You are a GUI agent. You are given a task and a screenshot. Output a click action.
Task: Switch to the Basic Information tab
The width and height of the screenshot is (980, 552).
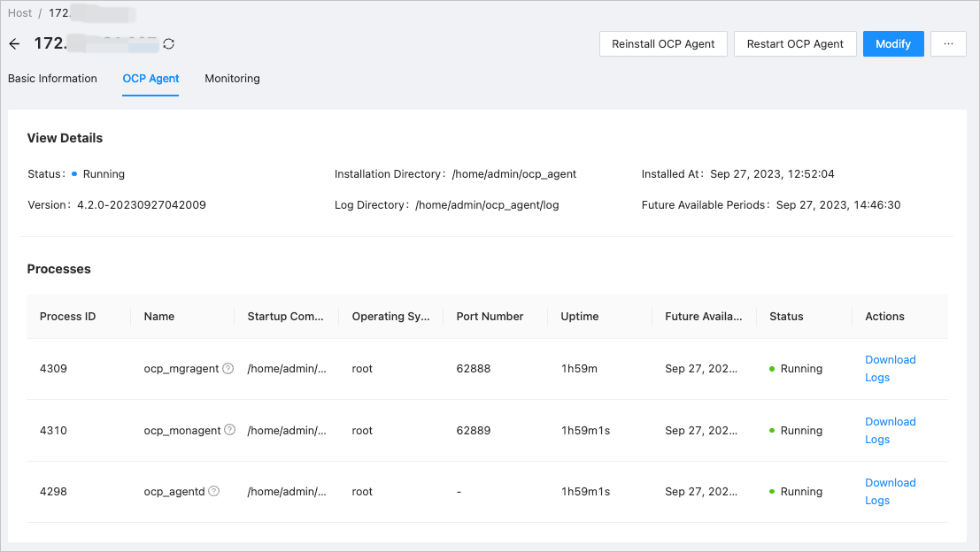(x=52, y=79)
